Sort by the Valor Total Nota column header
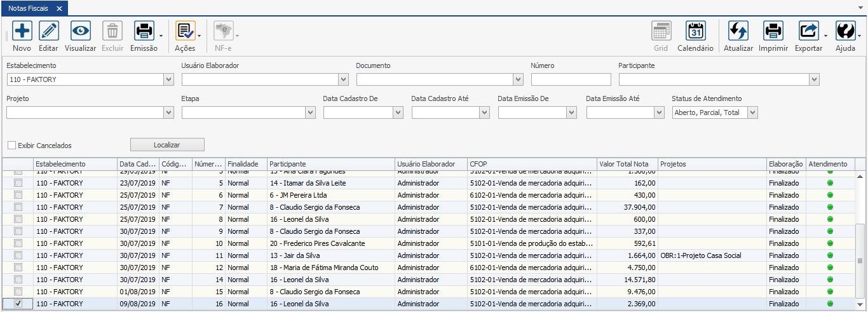The height and width of the screenshot is (312, 868). 627,164
